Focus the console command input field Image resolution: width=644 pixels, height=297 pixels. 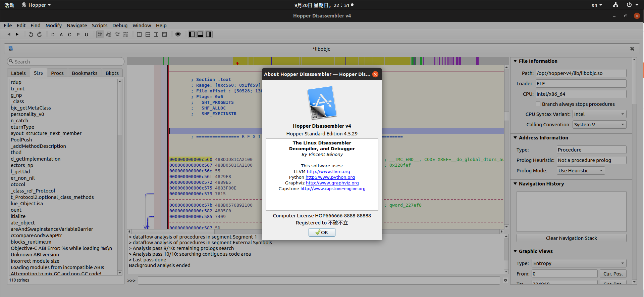319,280
